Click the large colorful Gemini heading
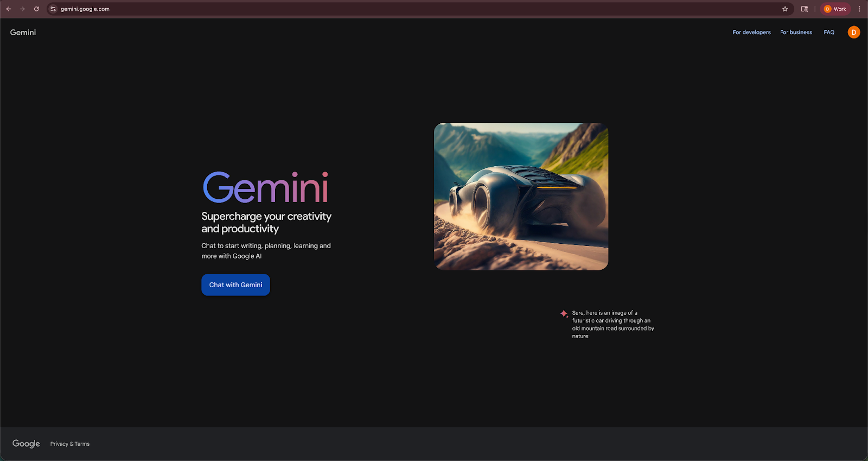Screen dimensions: 868x461 click(265, 187)
